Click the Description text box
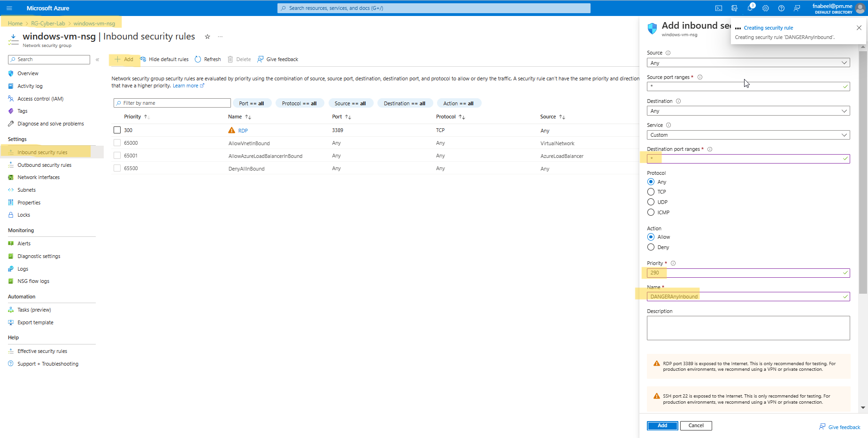 click(x=748, y=328)
